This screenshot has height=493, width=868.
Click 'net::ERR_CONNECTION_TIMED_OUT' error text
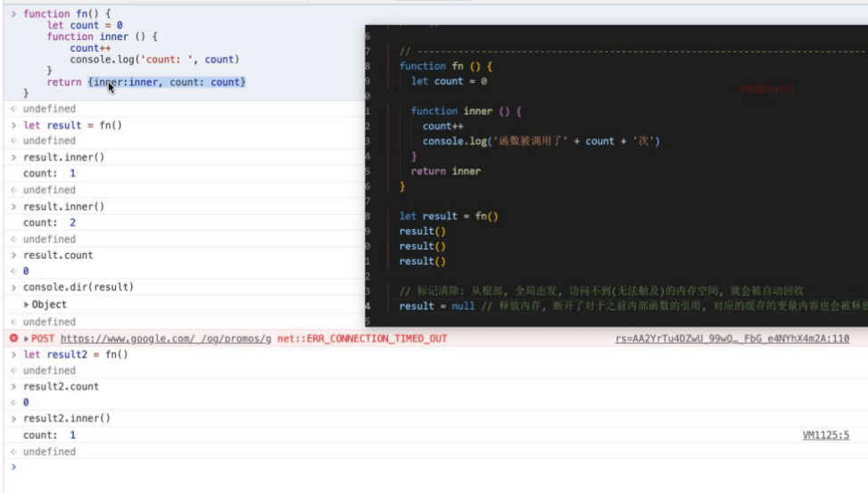point(362,339)
